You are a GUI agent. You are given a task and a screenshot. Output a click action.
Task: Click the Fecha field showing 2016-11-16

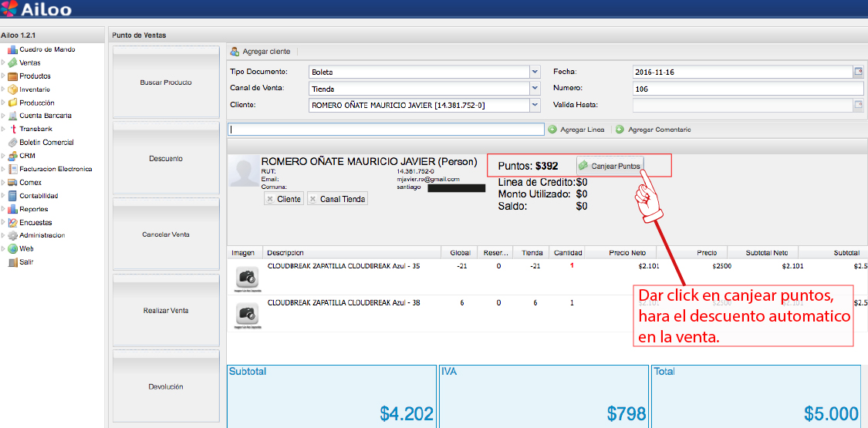pyautogui.click(x=743, y=72)
